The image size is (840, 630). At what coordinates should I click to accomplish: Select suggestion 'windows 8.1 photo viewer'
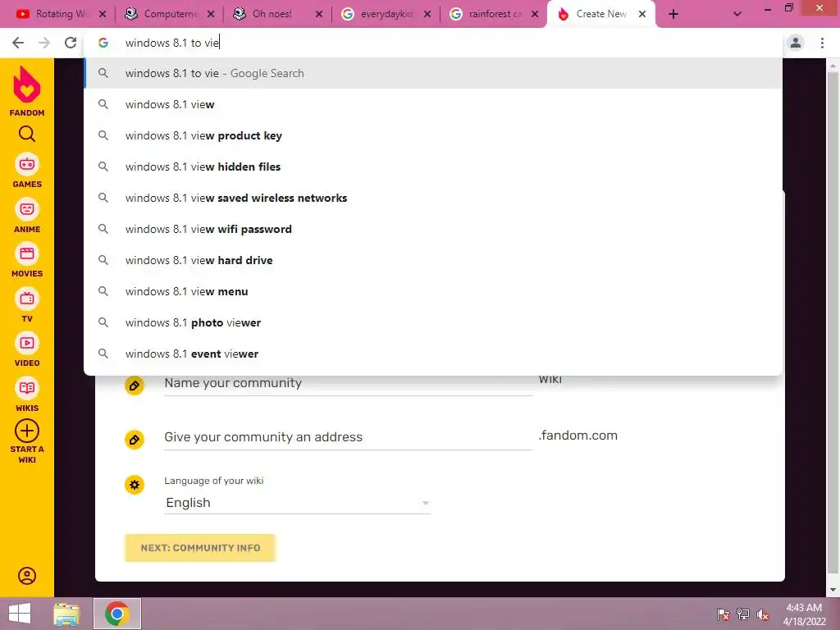pos(433,322)
